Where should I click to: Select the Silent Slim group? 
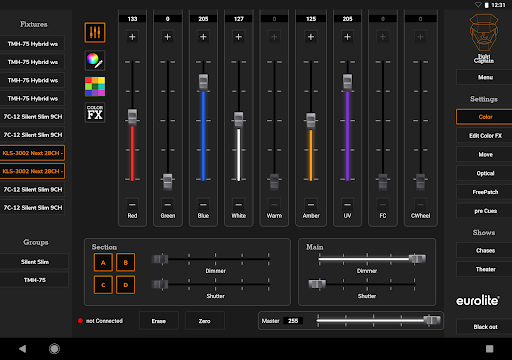click(34, 262)
